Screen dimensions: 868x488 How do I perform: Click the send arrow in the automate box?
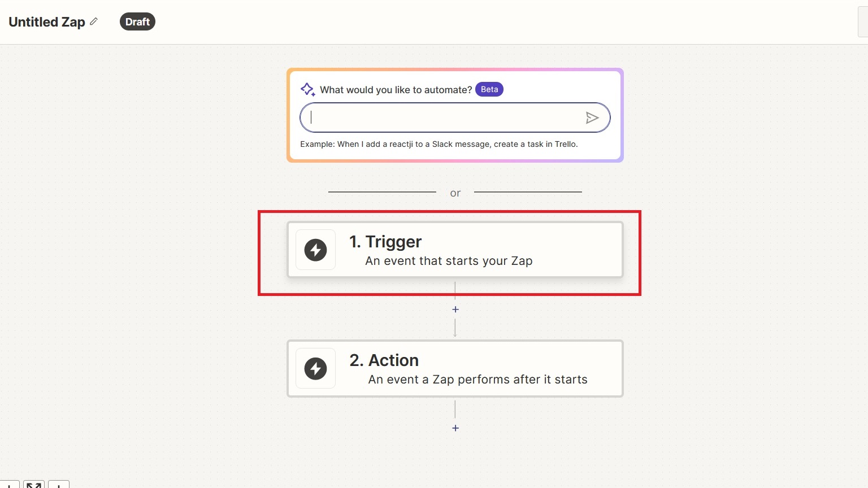[592, 117]
